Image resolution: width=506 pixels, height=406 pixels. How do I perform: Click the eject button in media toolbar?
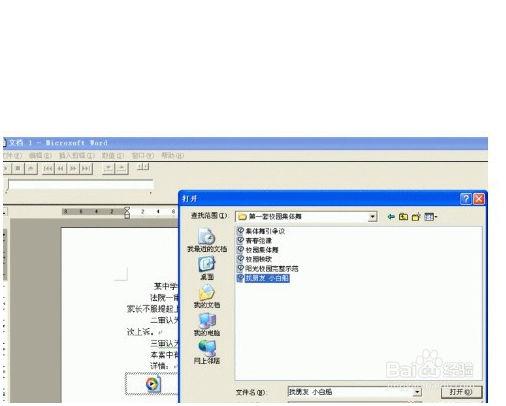click(31, 169)
